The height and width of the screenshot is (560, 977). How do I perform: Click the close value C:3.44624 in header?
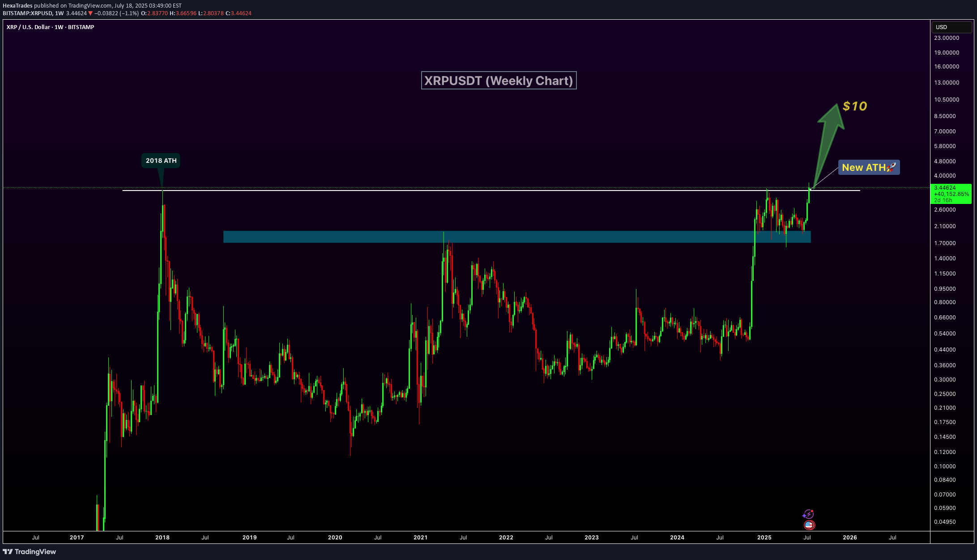pyautogui.click(x=239, y=13)
